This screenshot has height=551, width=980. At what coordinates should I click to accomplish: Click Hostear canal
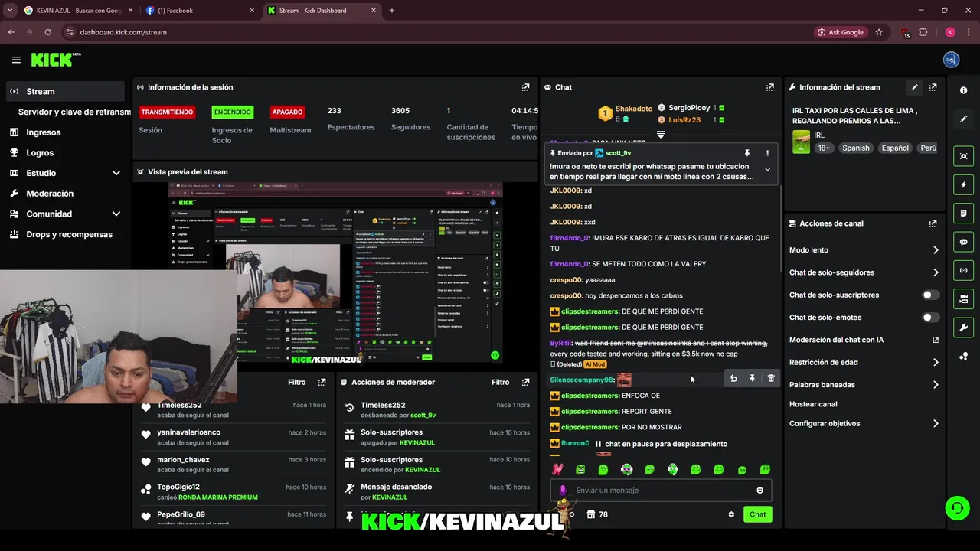pos(813,404)
